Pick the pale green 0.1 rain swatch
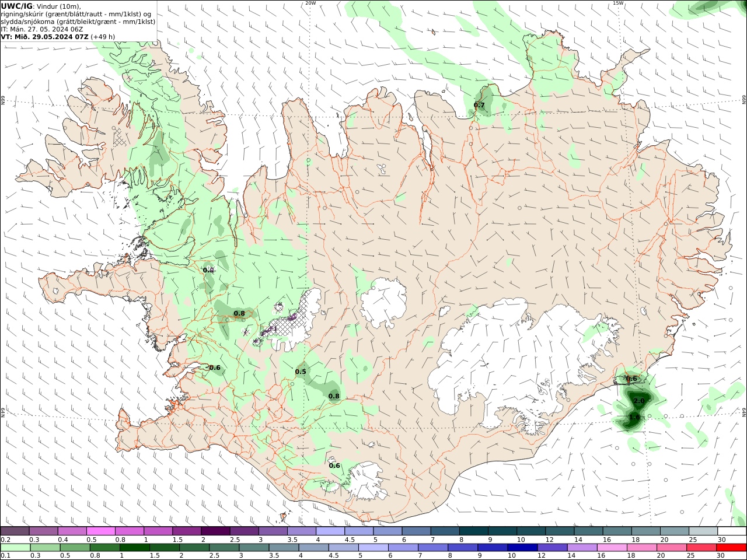Screen dimensions: 747x560 (15, 547)
